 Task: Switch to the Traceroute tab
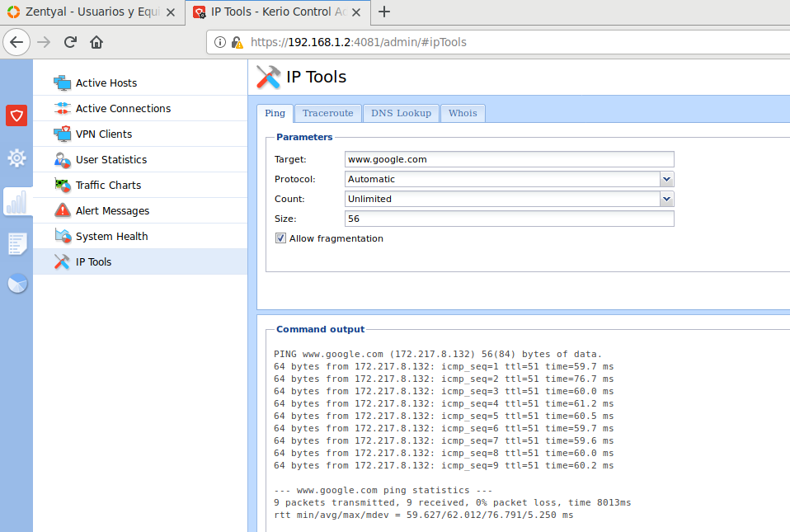[328, 113]
